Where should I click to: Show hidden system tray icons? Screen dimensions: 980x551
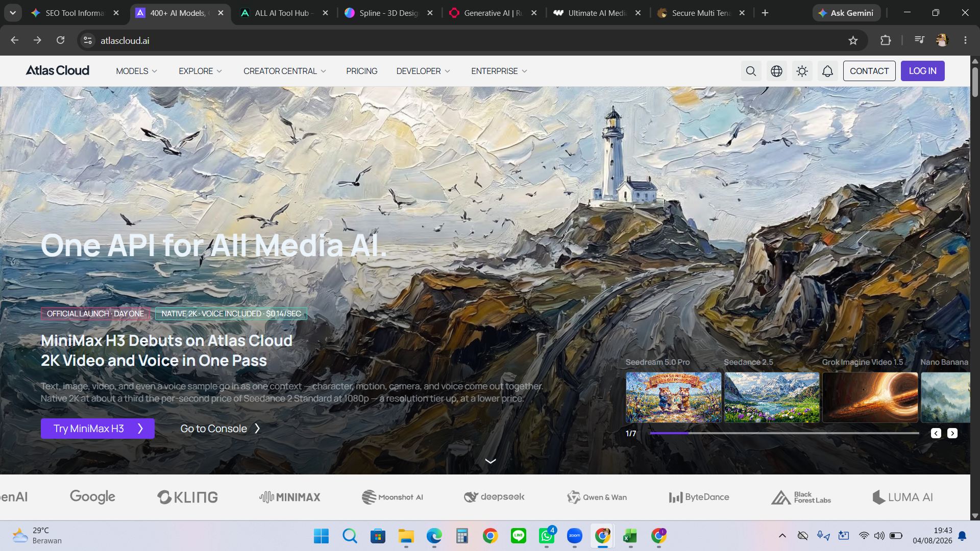pos(782,536)
